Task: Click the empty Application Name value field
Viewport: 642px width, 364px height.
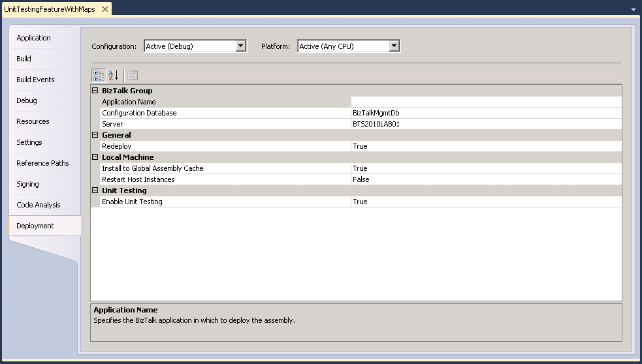Action: click(x=486, y=102)
